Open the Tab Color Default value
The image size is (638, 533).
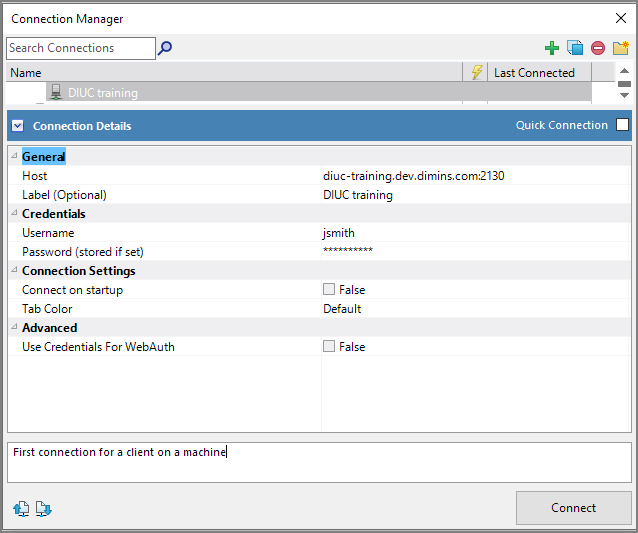coord(342,309)
